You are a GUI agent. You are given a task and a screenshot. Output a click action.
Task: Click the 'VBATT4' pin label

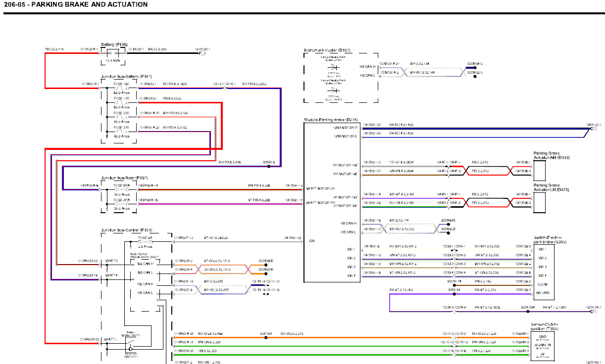coord(111,275)
